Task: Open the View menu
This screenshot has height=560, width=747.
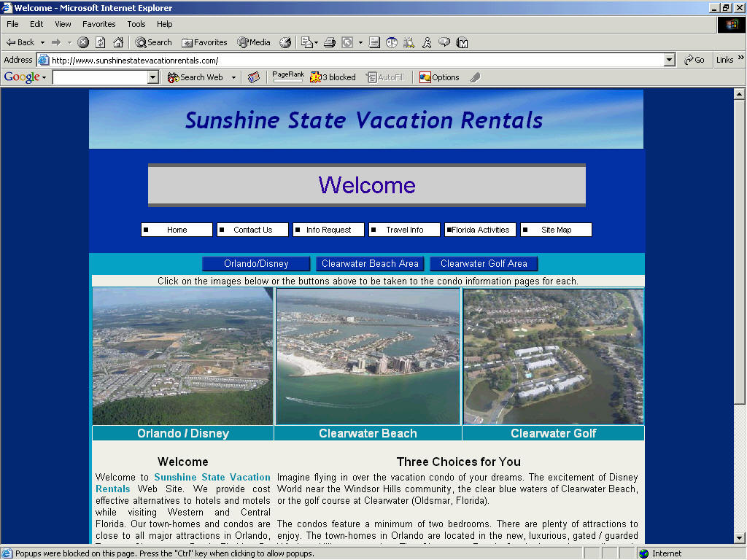Action: click(63, 24)
